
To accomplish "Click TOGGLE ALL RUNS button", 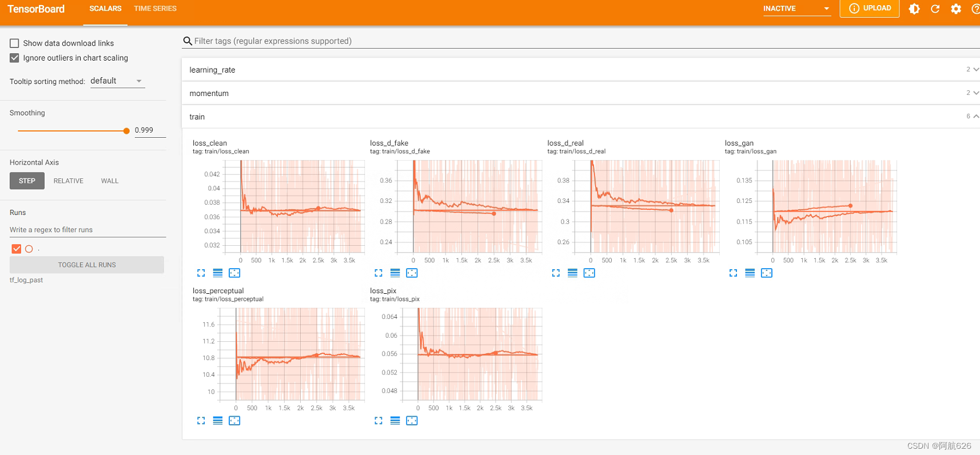I will tap(87, 265).
